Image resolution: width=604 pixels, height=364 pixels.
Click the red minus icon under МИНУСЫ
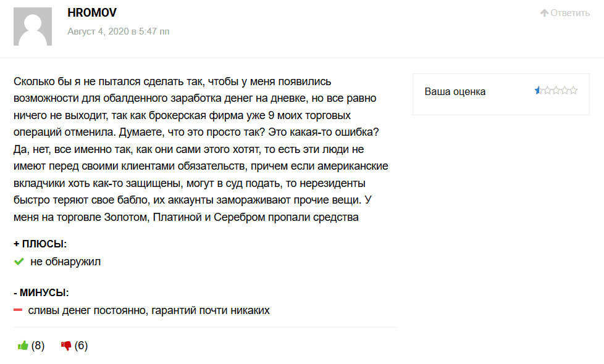[x=18, y=310]
